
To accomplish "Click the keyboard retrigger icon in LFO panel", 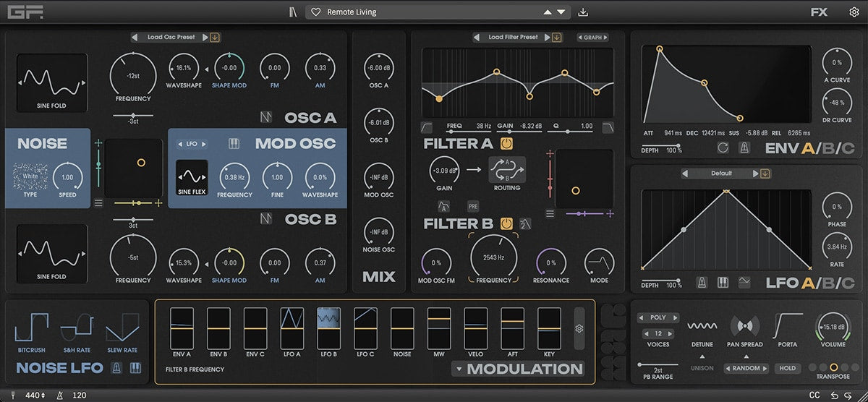I will [x=722, y=282].
